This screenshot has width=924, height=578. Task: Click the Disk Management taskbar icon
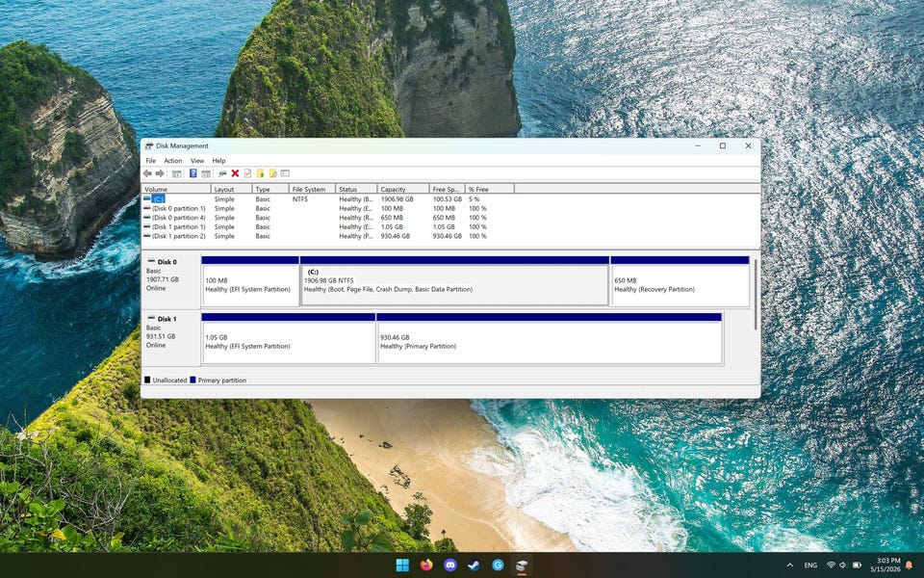pyautogui.click(x=522, y=565)
